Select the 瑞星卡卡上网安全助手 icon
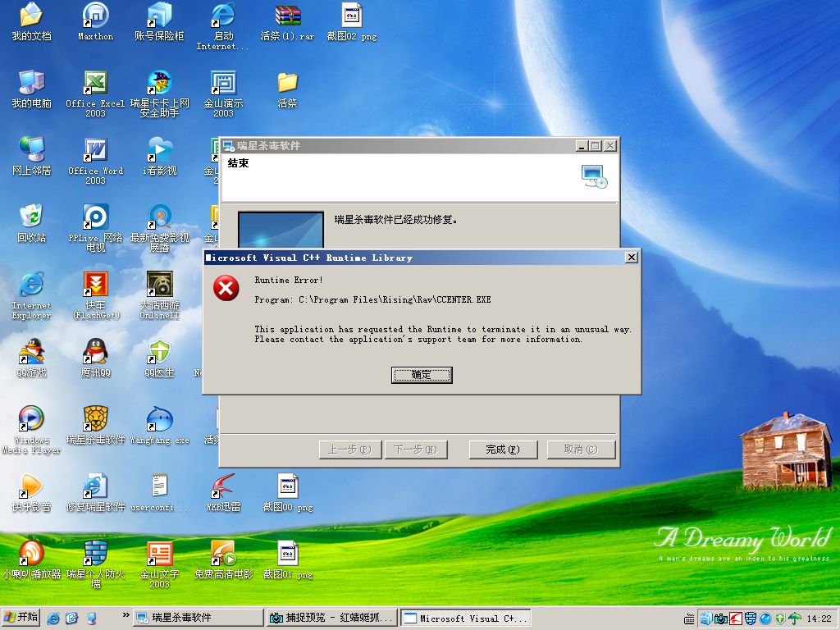 coord(159,94)
